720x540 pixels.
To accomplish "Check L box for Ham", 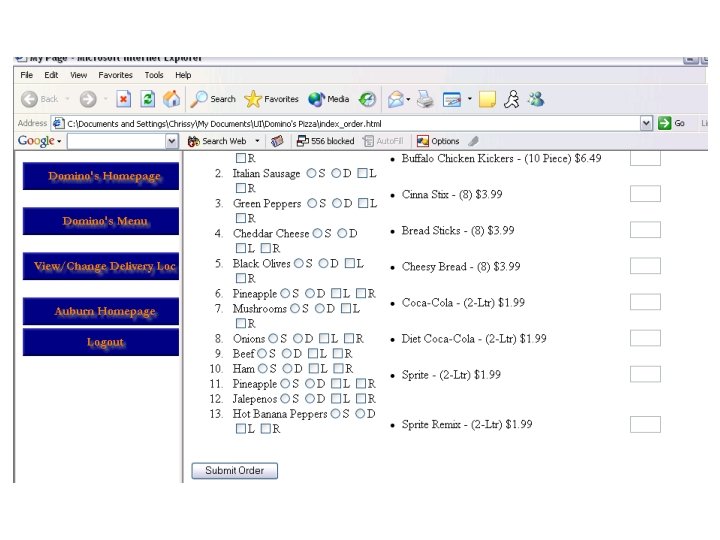I will pyautogui.click(x=314, y=369).
